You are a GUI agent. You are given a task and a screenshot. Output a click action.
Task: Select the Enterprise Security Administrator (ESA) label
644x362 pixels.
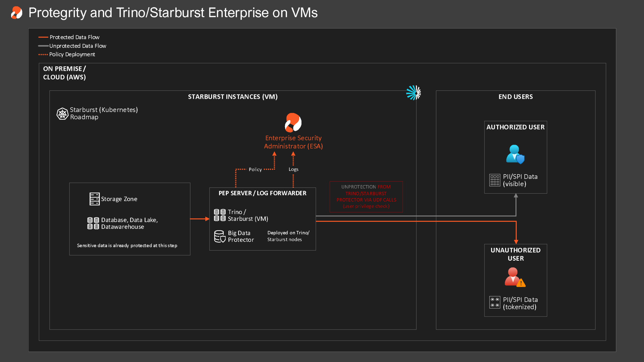point(293,142)
